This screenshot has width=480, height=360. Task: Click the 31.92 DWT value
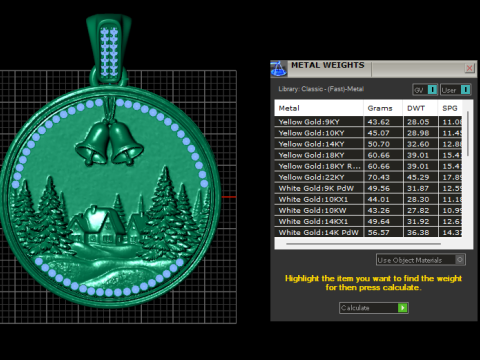coord(418,221)
